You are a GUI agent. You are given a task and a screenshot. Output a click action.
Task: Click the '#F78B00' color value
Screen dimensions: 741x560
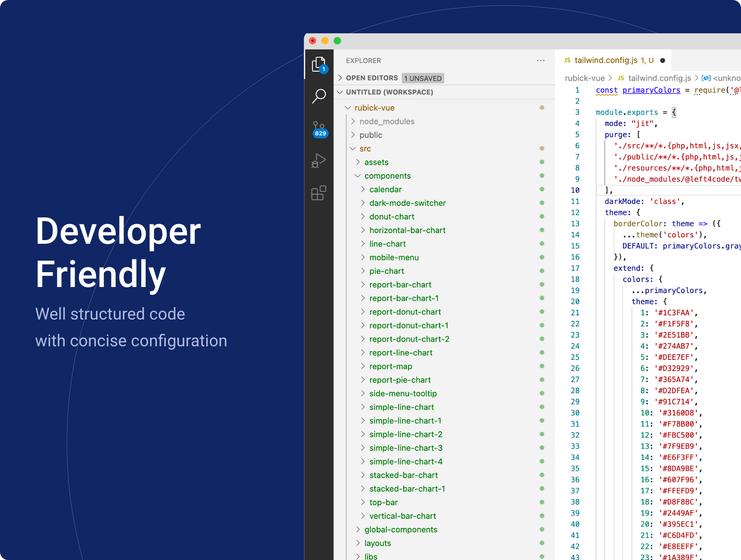pos(678,424)
